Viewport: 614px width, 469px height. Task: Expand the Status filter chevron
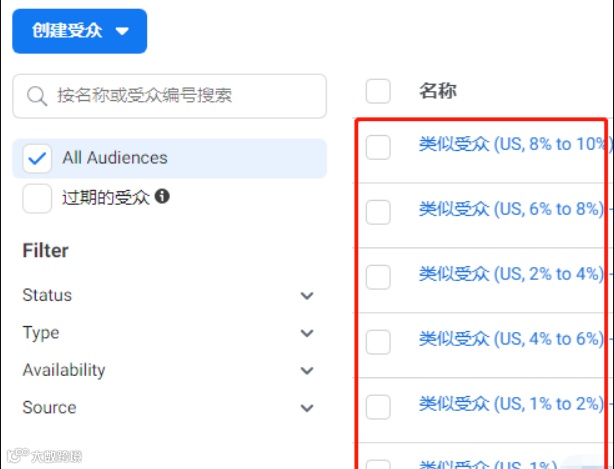(307, 296)
